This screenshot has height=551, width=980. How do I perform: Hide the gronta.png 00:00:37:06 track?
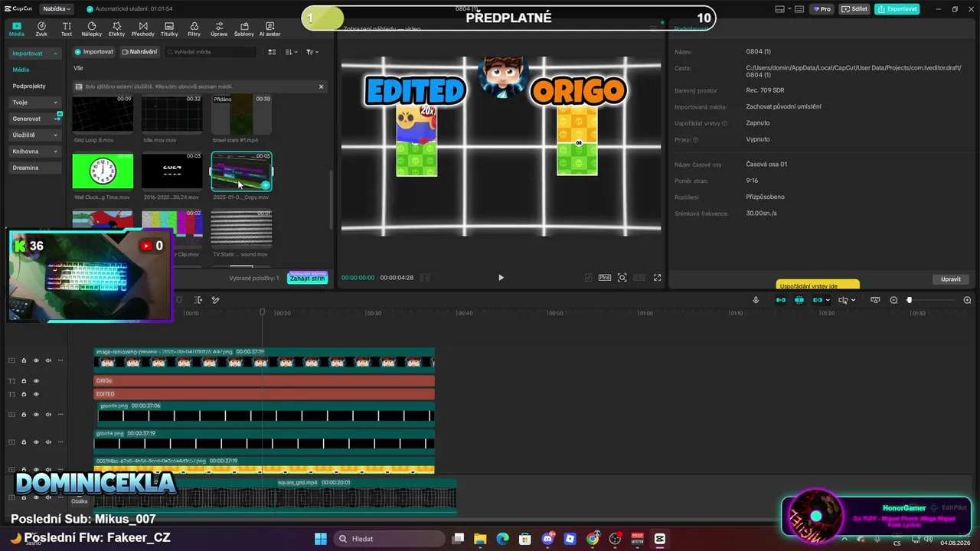tap(36, 414)
